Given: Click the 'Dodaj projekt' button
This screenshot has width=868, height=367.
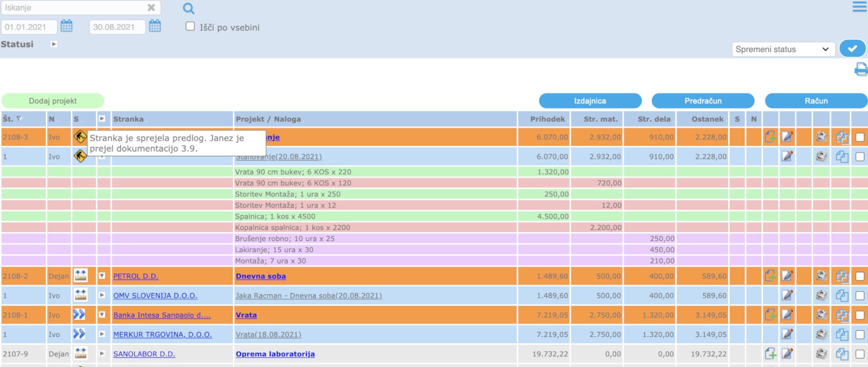Looking at the screenshot, I should click(53, 101).
